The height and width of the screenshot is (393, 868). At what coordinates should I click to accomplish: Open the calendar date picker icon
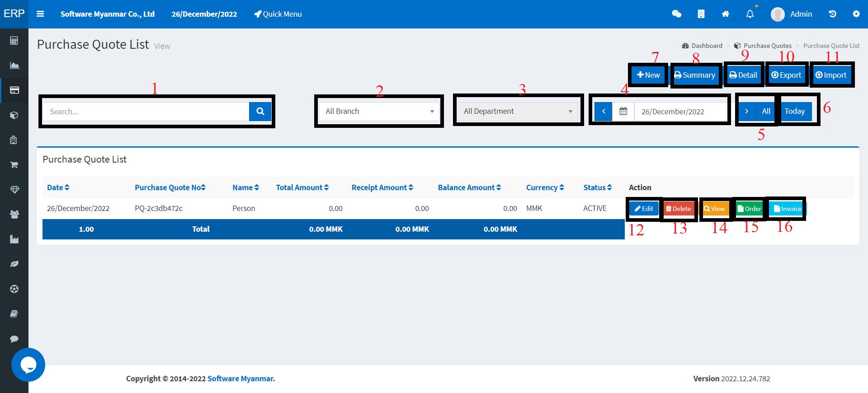tap(623, 111)
